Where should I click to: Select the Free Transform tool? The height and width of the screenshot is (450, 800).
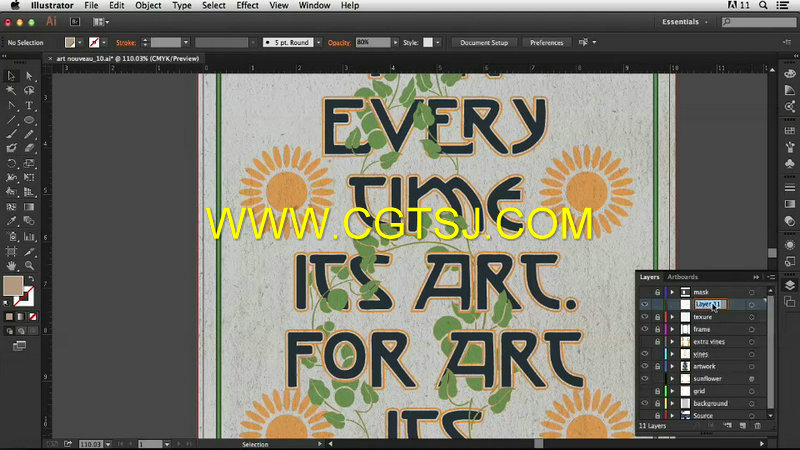29,178
